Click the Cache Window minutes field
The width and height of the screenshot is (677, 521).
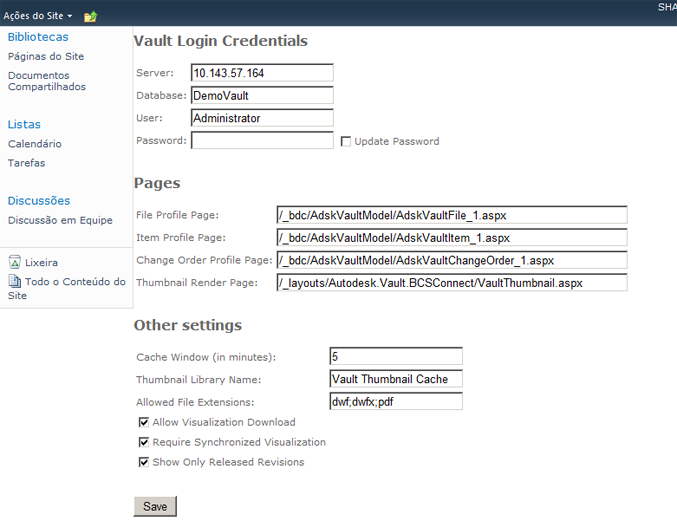click(x=396, y=356)
